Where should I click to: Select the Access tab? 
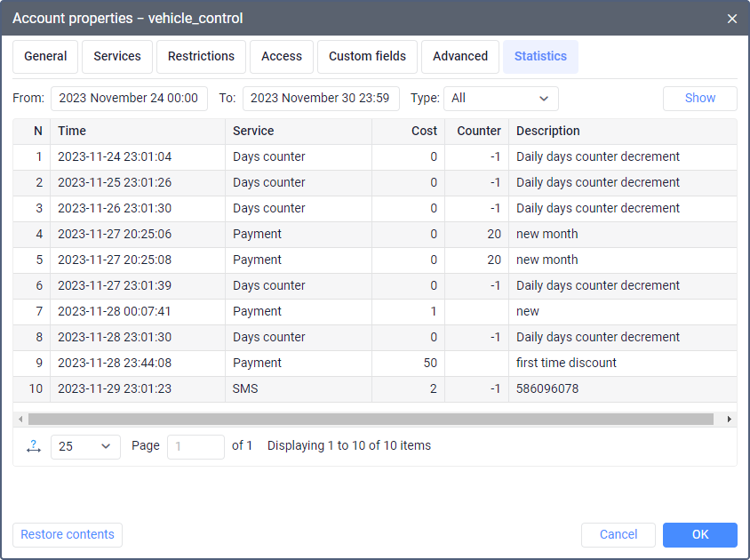pyautogui.click(x=282, y=56)
